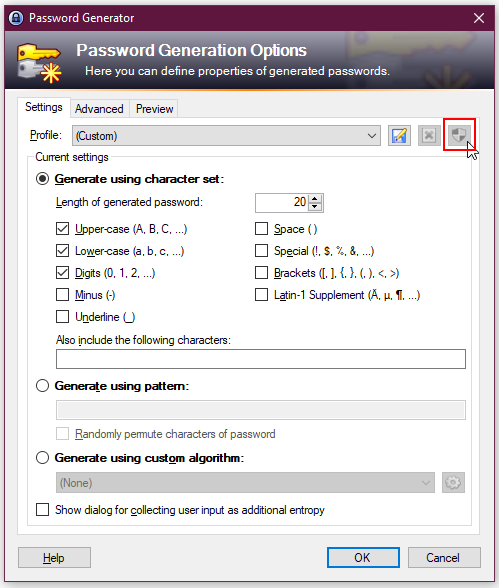The image size is (499, 588).
Task: Close the Password Generator window
Action: [x=479, y=18]
